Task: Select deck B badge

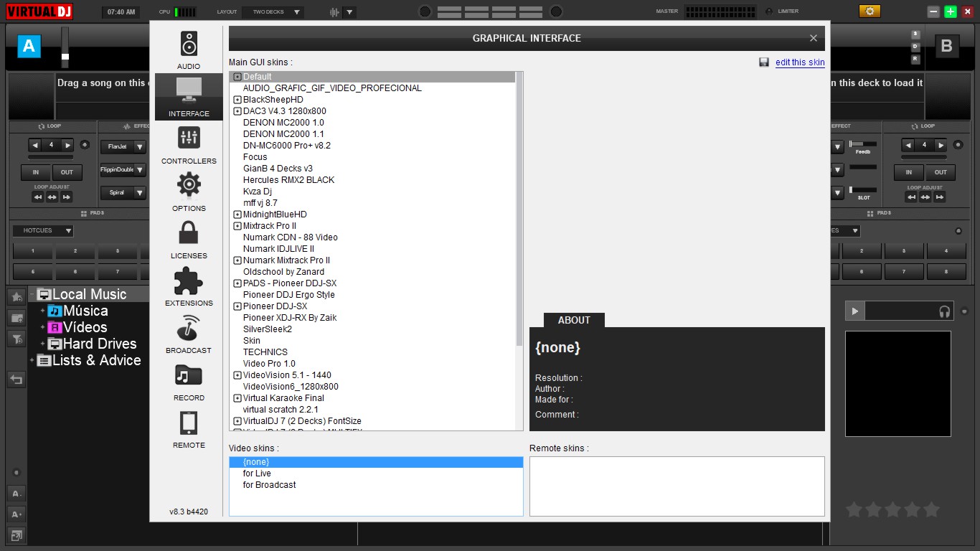Action: 946,47
